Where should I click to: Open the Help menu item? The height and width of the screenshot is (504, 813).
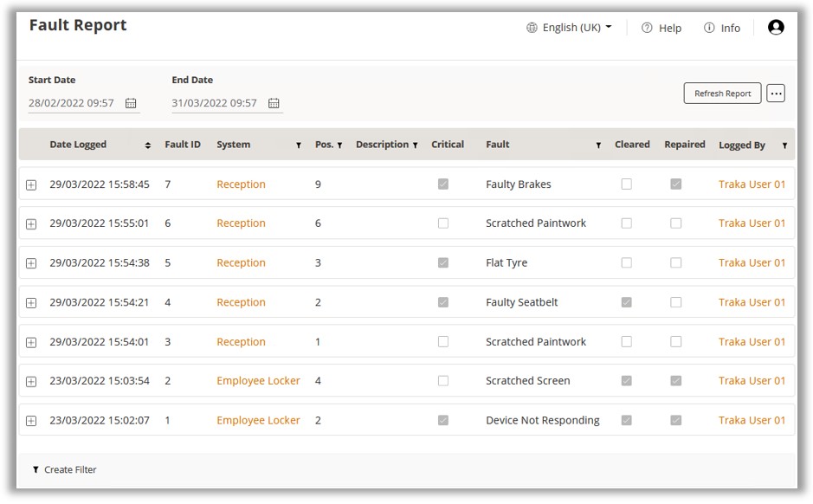point(661,28)
